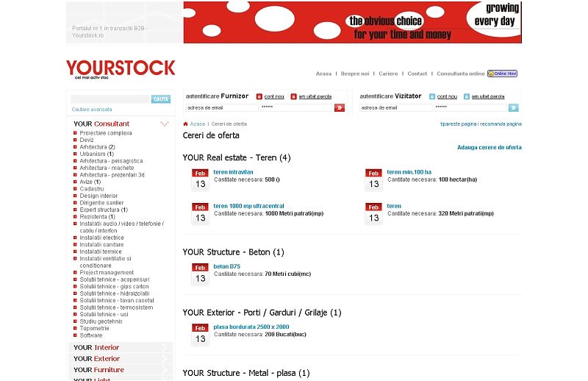The height and width of the screenshot is (381, 588).
Task: Focus the Vizitator adresa de email field
Action: 396,108
